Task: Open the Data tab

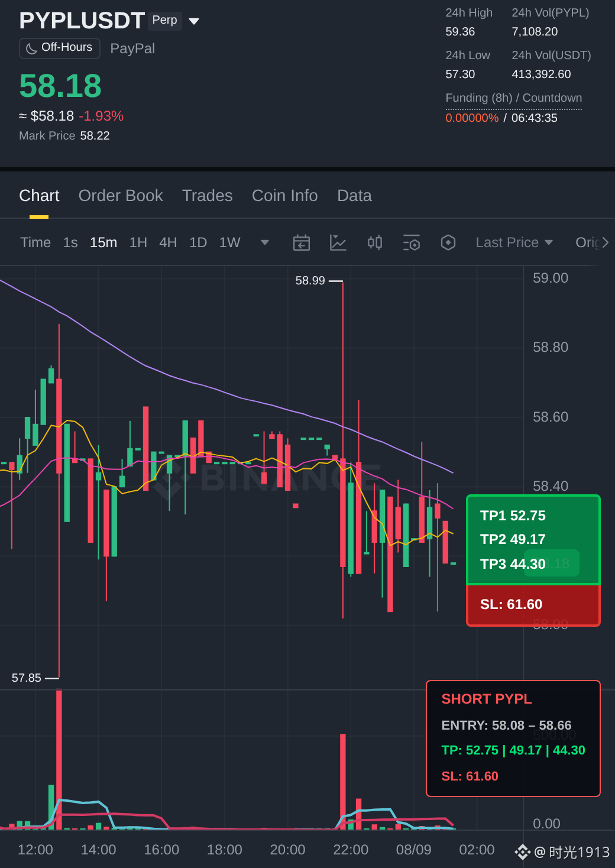Action: point(354,196)
